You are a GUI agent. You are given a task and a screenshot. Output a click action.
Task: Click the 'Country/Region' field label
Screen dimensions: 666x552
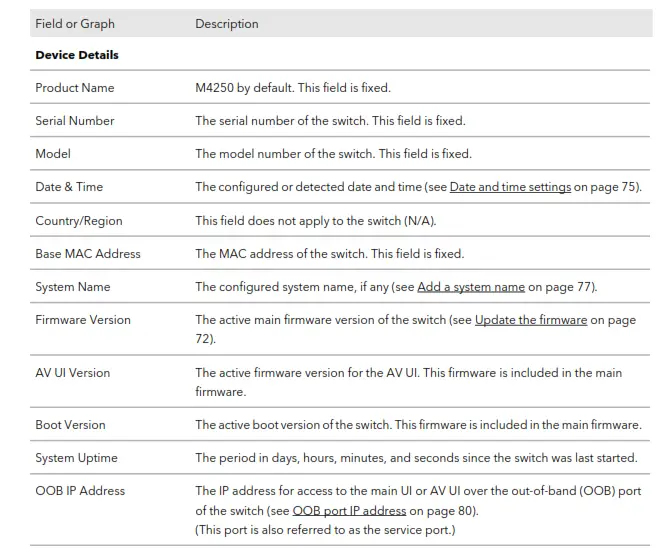79,220
